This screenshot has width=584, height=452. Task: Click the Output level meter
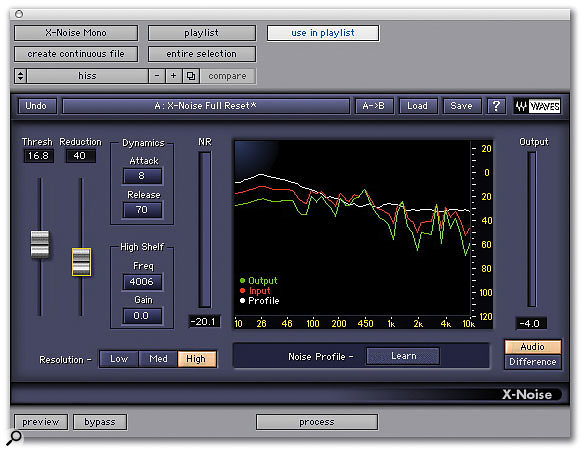pyautogui.click(x=531, y=230)
